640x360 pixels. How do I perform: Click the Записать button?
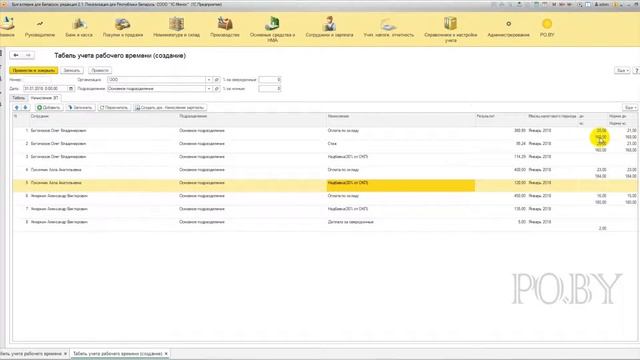(x=72, y=71)
